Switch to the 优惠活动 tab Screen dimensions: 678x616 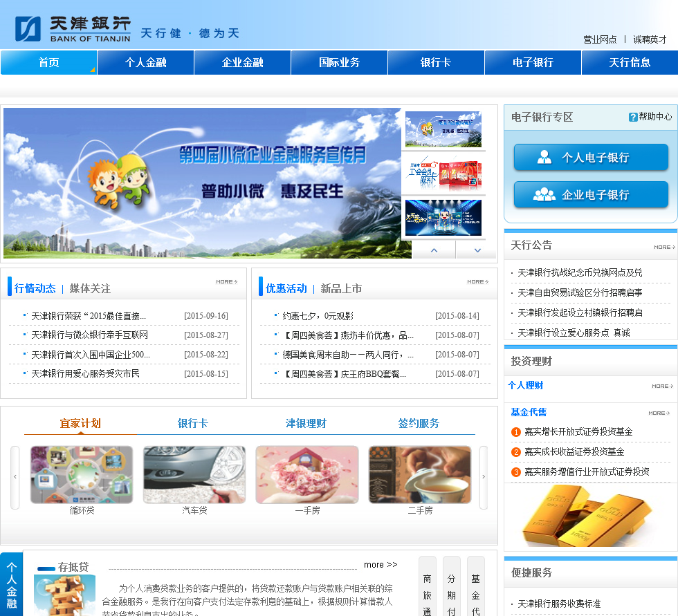pyautogui.click(x=286, y=288)
